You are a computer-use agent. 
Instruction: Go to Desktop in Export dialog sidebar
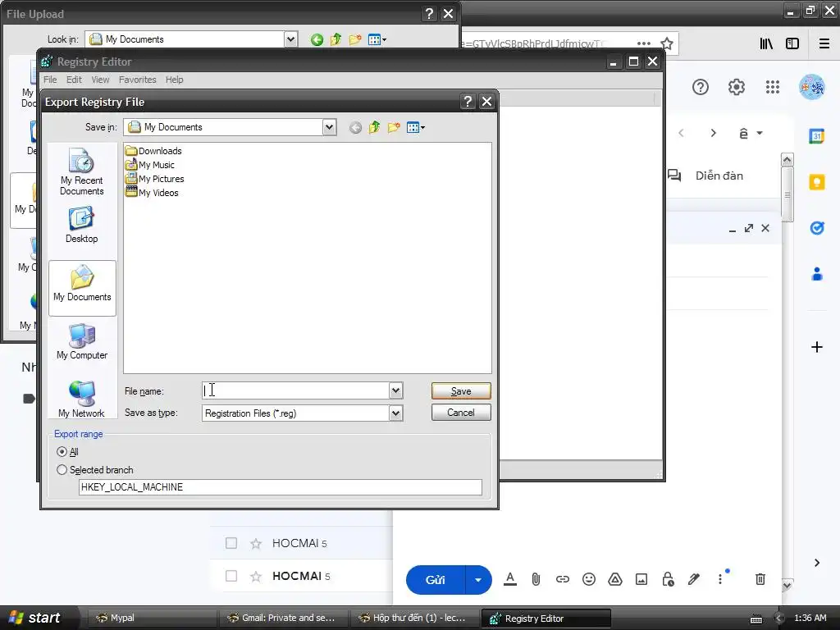81,225
